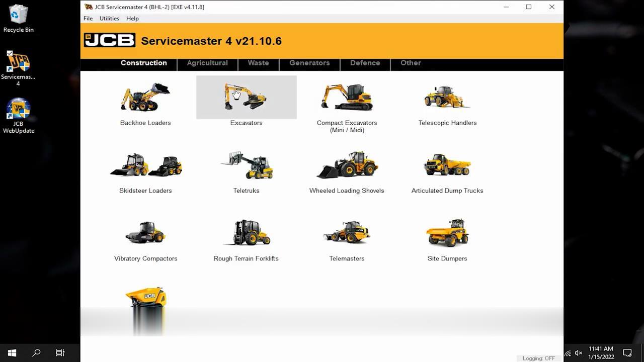Maximize the JCB Servicemaster 4 window

pyautogui.click(x=529, y=7)
